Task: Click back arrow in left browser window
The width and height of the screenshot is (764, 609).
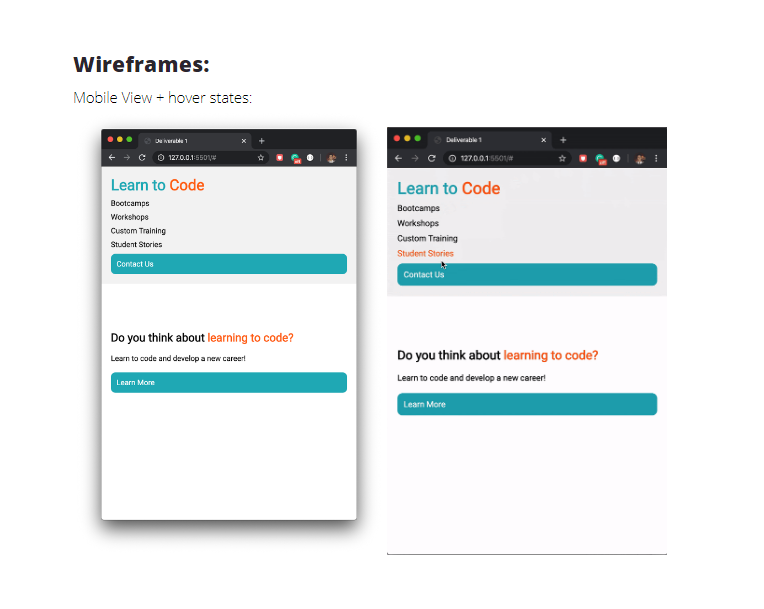Action: [x=112, y=157]
